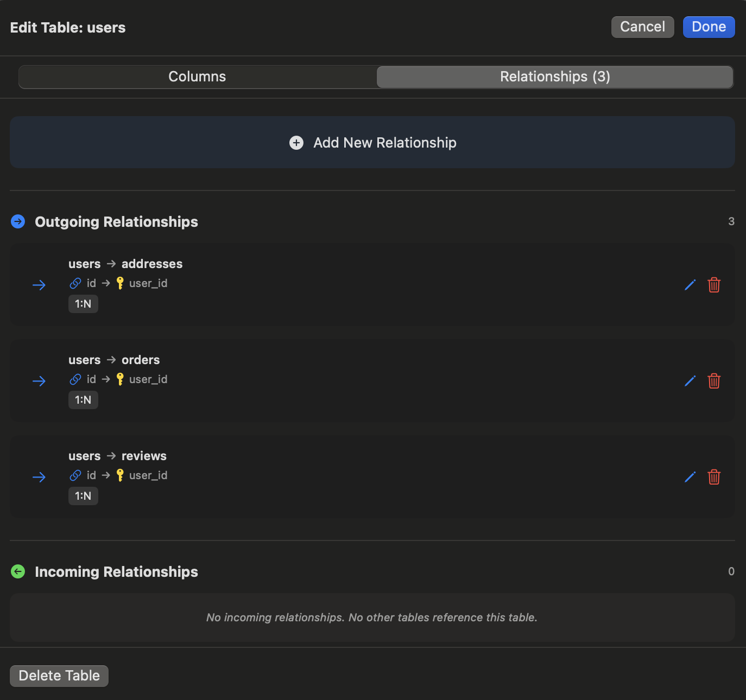The height and width of the screenshot is (700, 746).
Task: Switch to the Columns tab
Action: click(197, 77)
